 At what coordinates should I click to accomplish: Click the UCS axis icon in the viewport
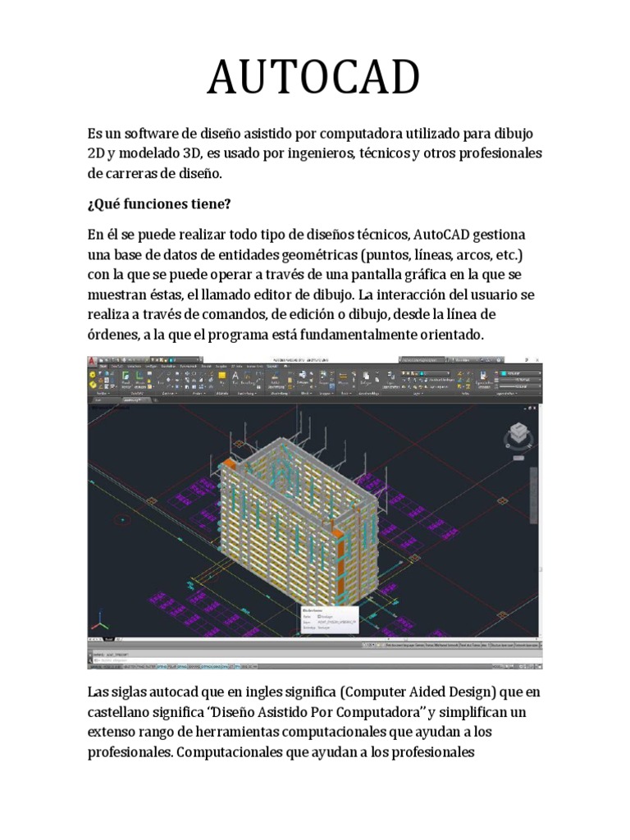(x=99, y=622)
